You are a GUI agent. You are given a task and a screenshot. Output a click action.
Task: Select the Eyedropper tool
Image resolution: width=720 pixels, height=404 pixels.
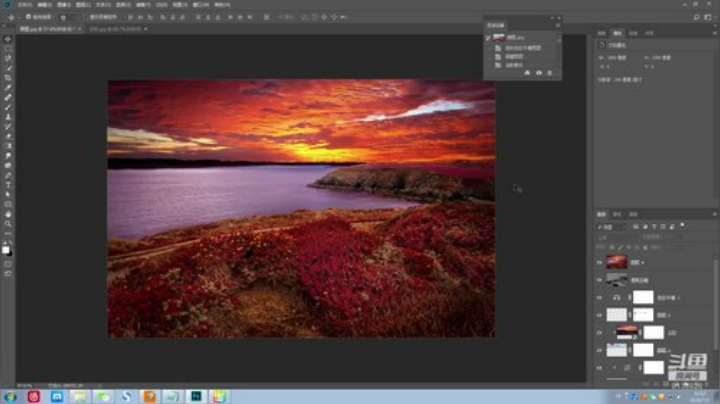[x=8, y=88]
